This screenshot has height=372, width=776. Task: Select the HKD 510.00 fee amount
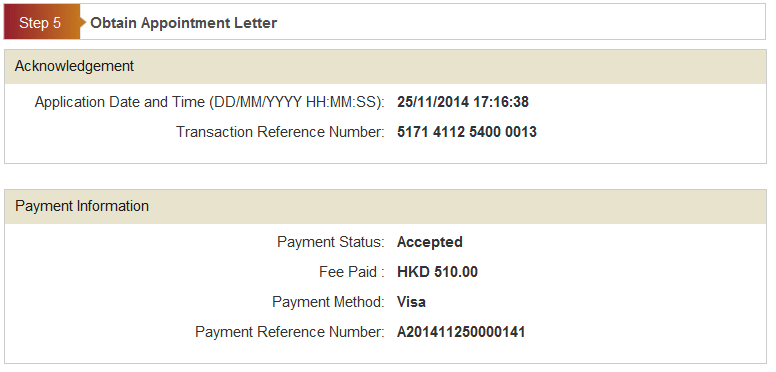tap(437, 272)
